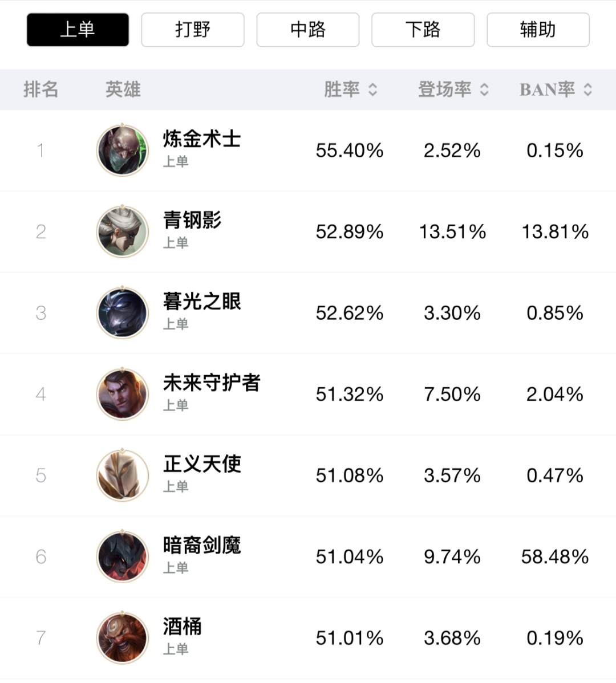
Task: Select 正义天使 champion portrait icon
Action: (x=123, y=475)
